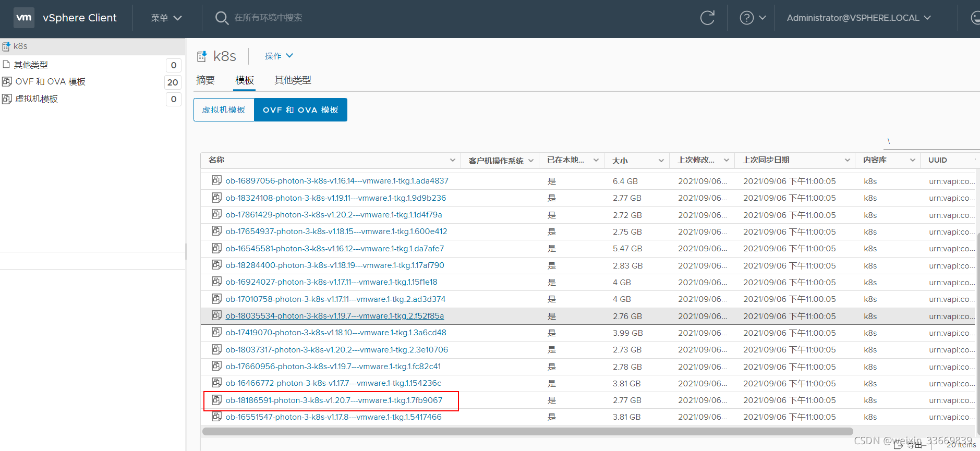980x451 pixels.
Task: Click the k8s library icon in page header
Action: [x=202, y=56]
